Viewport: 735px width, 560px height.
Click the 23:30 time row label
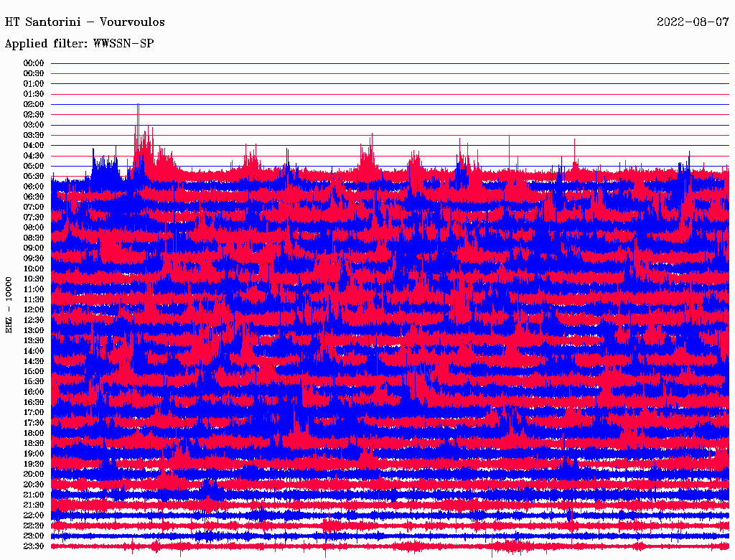coord(34,546)
